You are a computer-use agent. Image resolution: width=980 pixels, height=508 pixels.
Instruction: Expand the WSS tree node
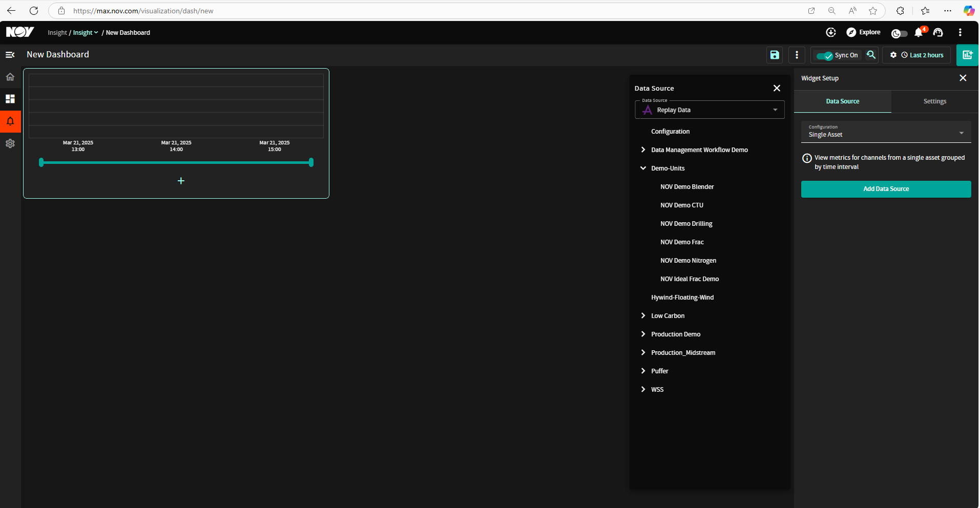643,389
